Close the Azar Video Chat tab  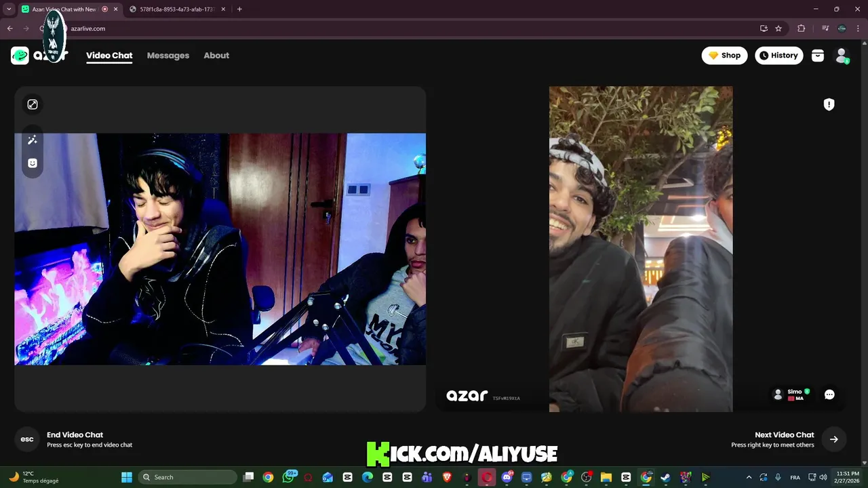(x=115, y=9)
